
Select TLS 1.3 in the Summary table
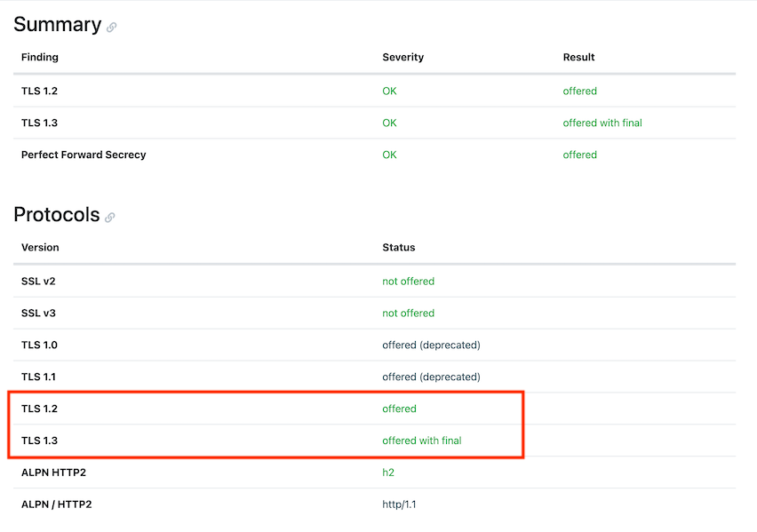40,123
